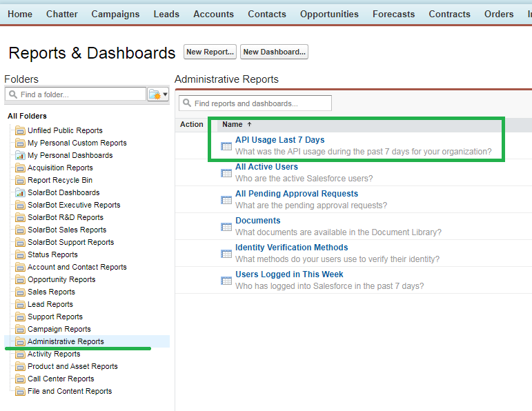This screenshot has width=532, height=411.
Task: Click the Acquisition Reports folder icon
Action: coord(21,168)
